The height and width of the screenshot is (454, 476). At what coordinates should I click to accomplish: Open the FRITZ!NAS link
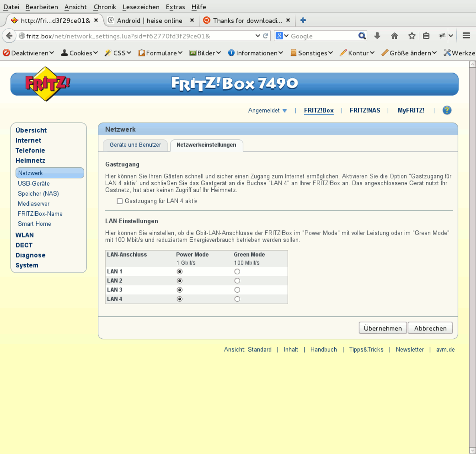[365, 110]
